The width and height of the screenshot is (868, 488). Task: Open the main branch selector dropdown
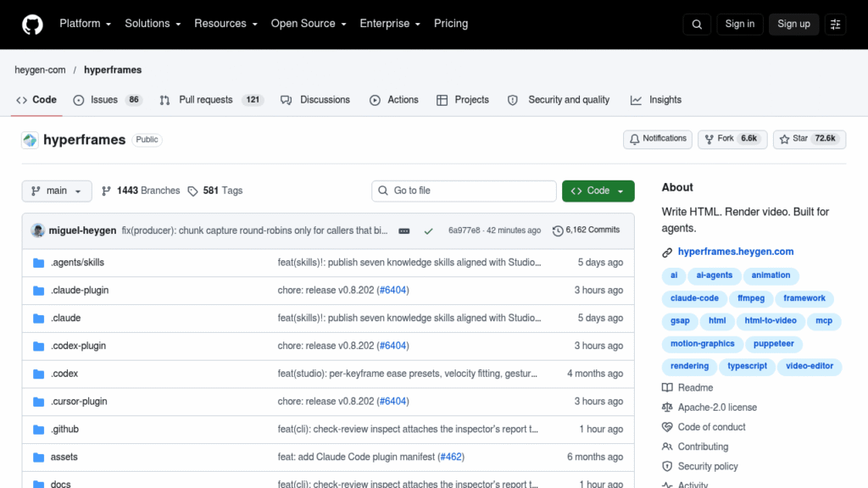click(57, 191)
